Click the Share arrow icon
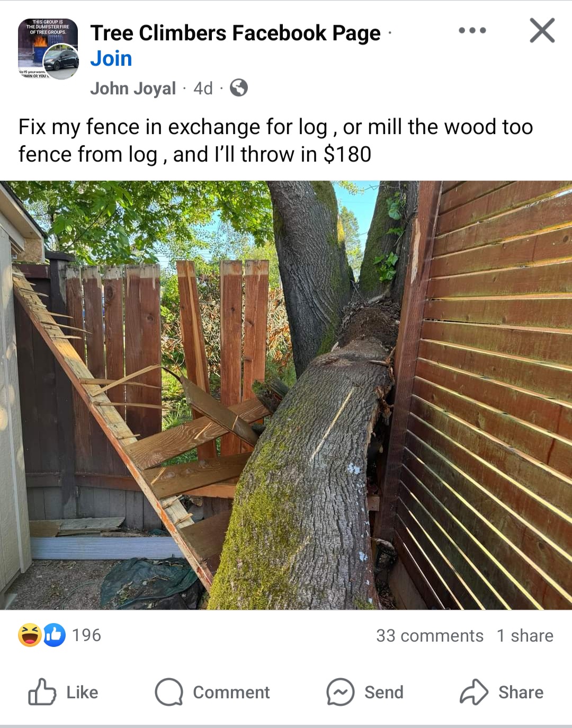Viewport: 572px width, 728px height. [473, 692]
